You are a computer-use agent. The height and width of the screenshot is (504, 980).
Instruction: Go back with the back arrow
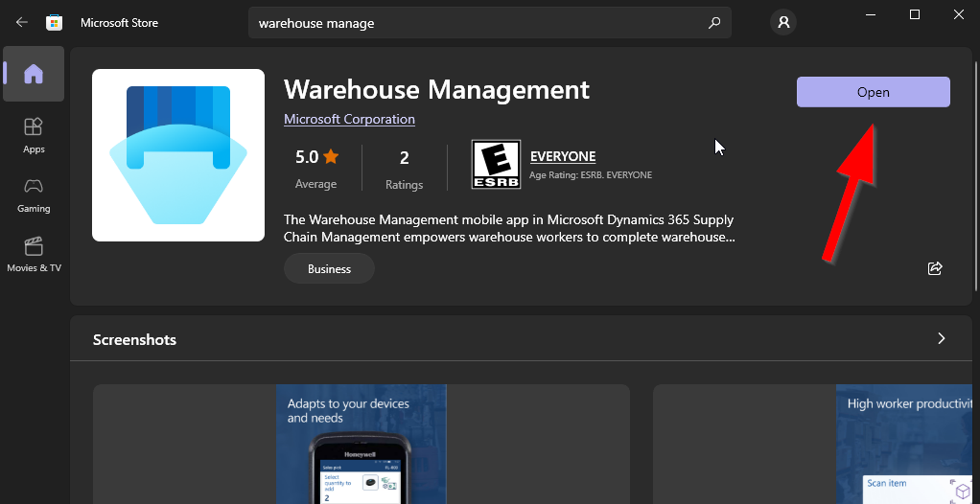click(x=22, y=22)
